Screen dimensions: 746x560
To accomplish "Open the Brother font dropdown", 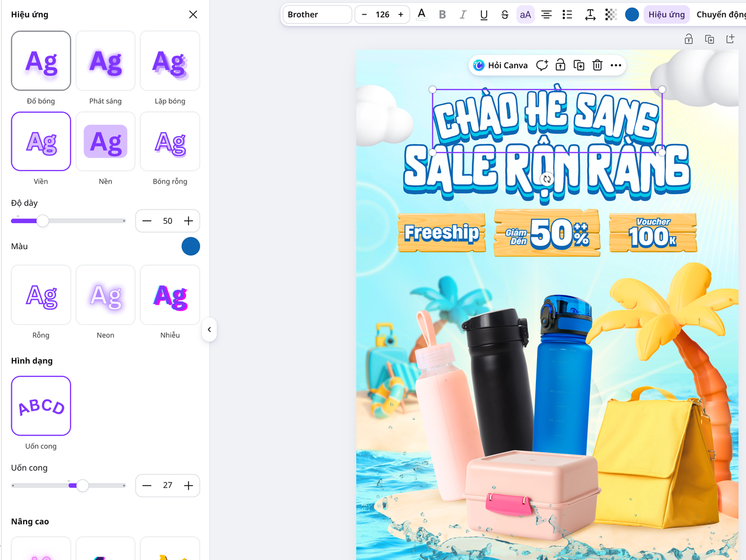I will [x=317, y=14].
